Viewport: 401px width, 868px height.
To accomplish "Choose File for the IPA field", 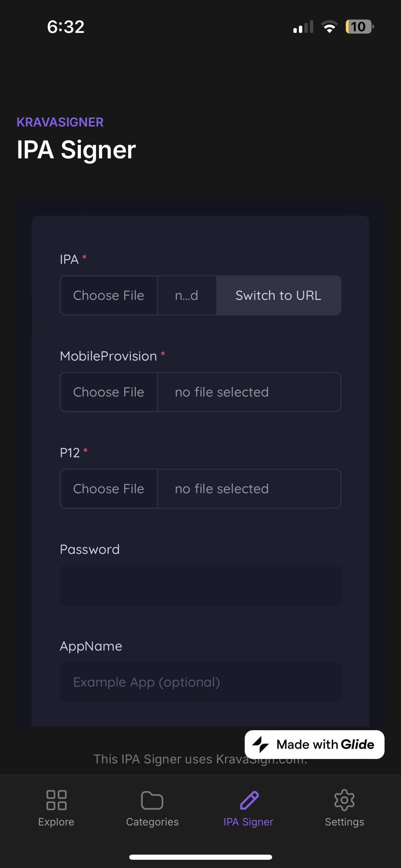I will click(109, 296).
